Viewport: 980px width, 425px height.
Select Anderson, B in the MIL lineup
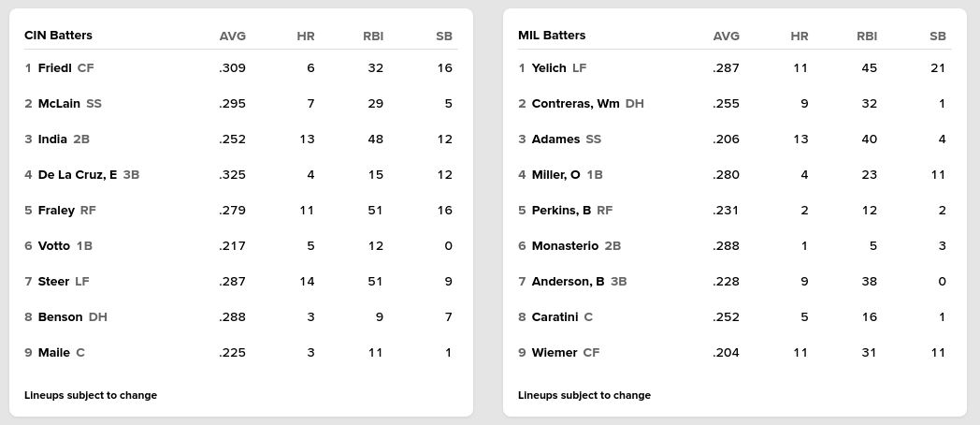[x=568, y=282]
